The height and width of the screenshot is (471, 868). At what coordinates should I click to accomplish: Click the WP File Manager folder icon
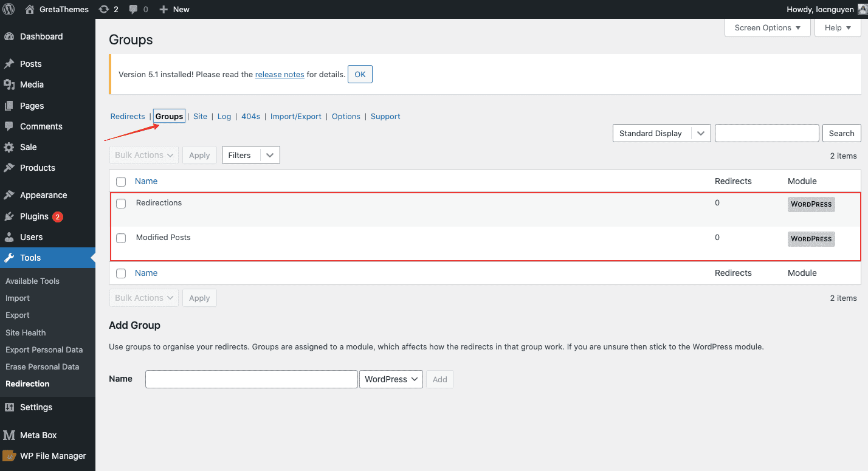pyautogui.click(x=9, y=456)
